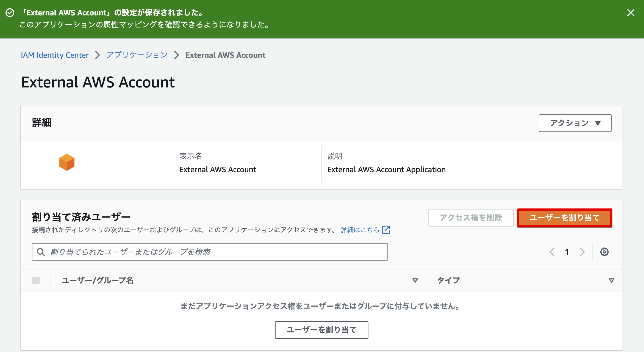644x352 pixels.
Task: Focus the assigned users search field
Action: (x=214, y=252)
